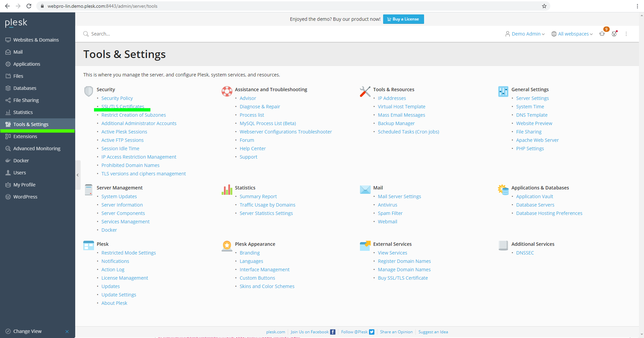Viewport: 644px width, 338px height.
Task: Open TLS versions and ciphers management
Action: pos(144,174)
